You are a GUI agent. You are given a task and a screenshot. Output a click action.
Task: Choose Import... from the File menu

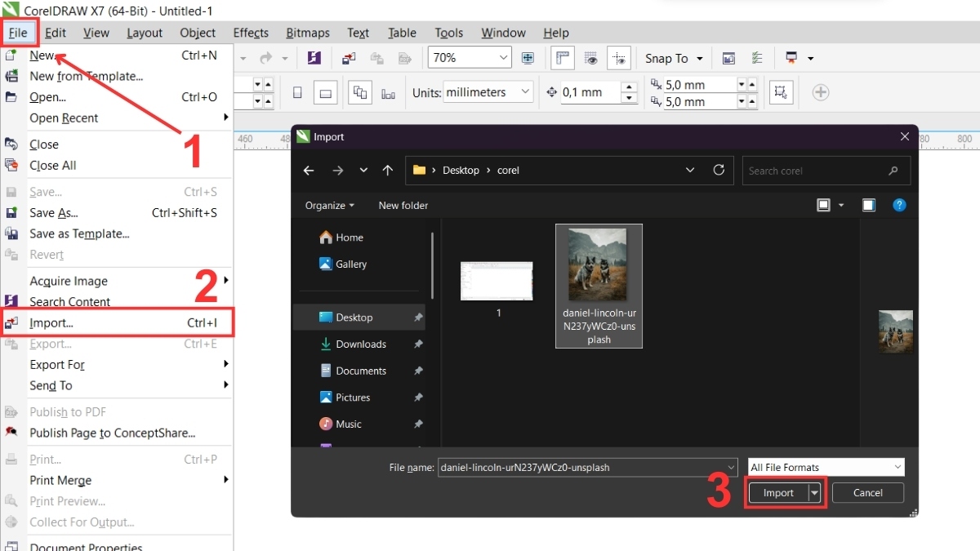[118, 322]
